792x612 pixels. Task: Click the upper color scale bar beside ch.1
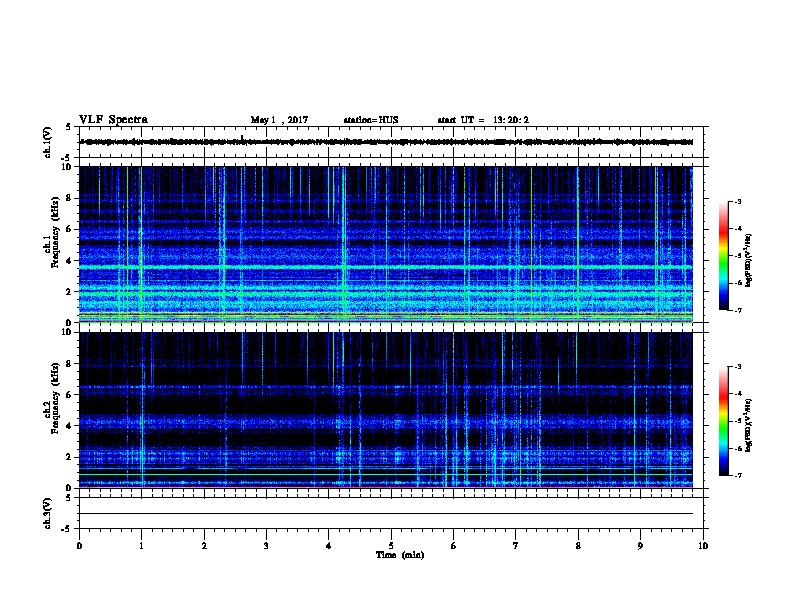pos(723,256)
